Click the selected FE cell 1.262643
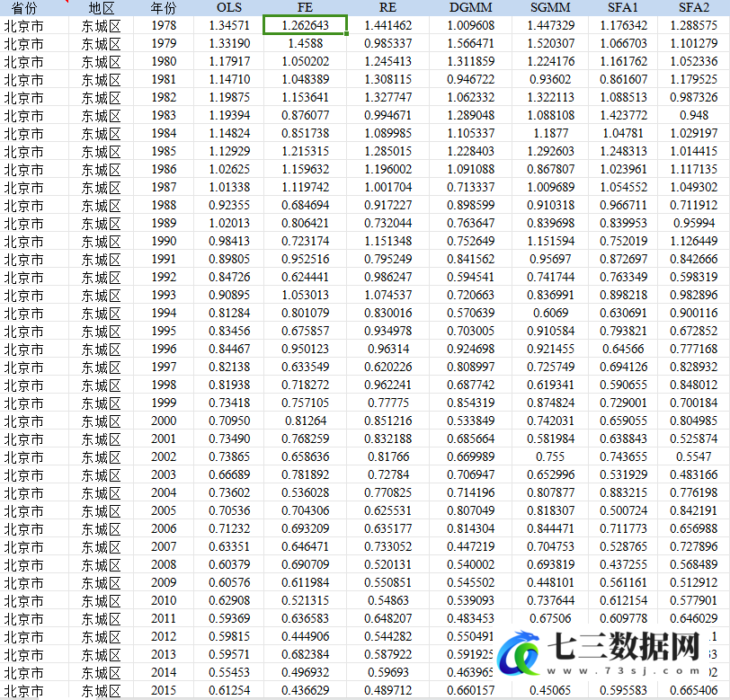 (305, 25)
